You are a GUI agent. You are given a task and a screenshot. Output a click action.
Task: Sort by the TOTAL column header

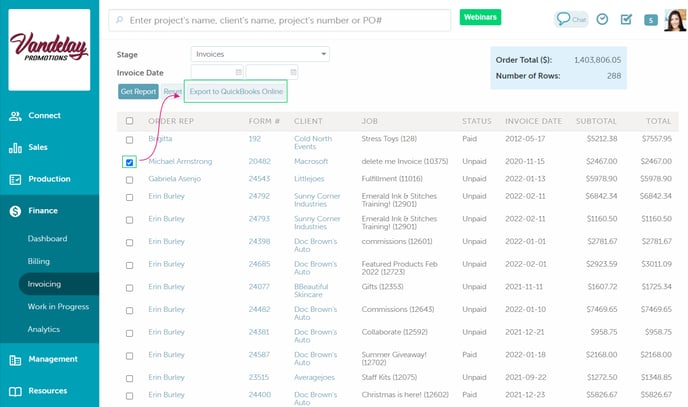[659, 121]
